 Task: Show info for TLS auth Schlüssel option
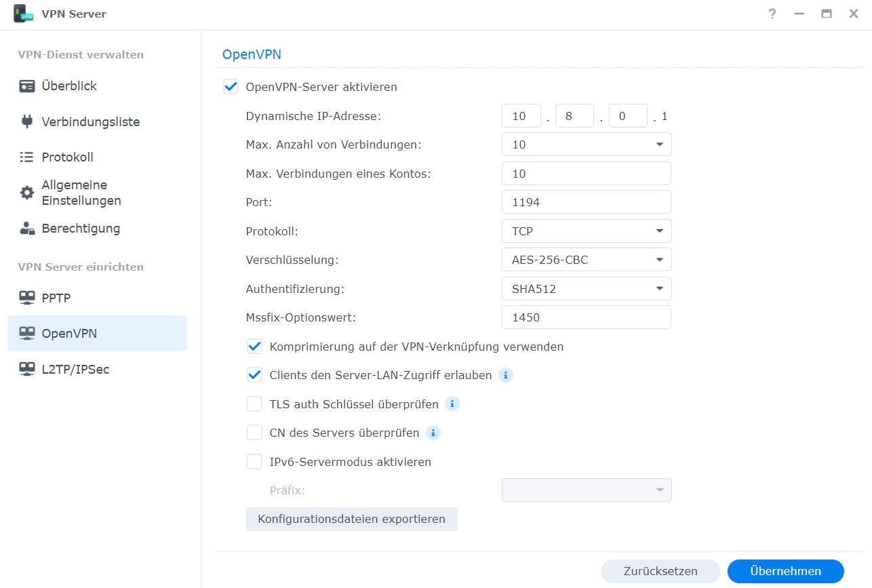tap(452, 404)
